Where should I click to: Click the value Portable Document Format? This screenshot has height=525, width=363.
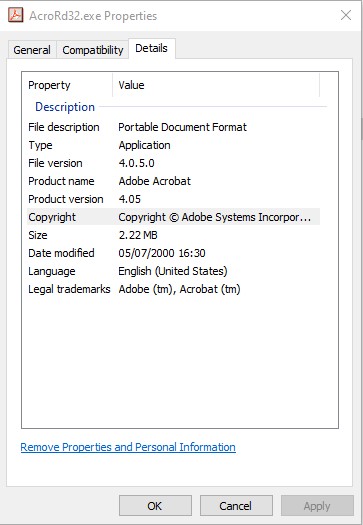click(x=183, y=127)
